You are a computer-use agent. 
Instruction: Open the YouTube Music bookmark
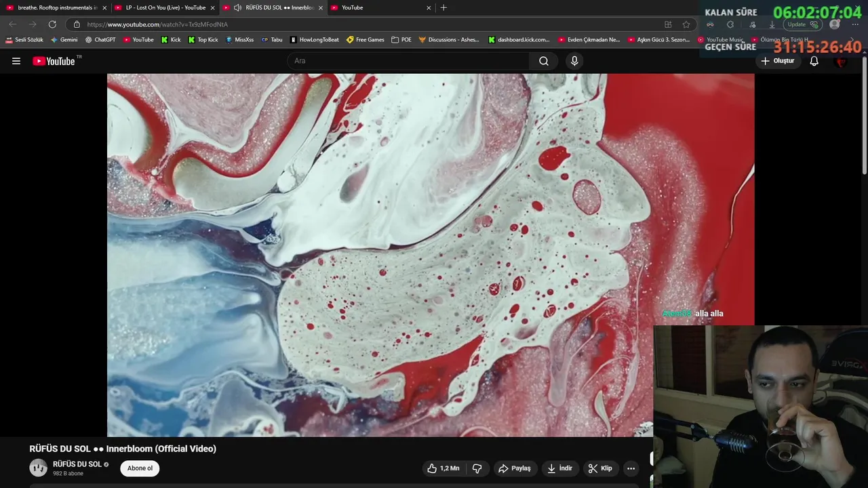coord(721,40)
